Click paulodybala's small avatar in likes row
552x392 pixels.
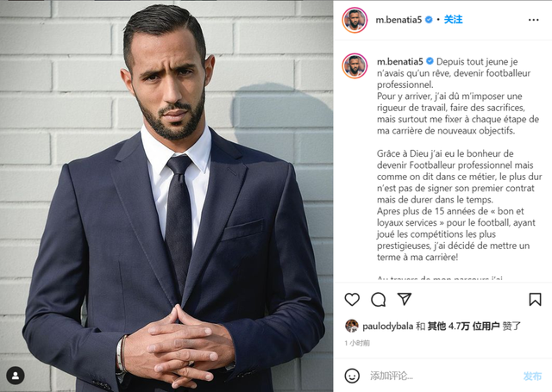point(351,326)
